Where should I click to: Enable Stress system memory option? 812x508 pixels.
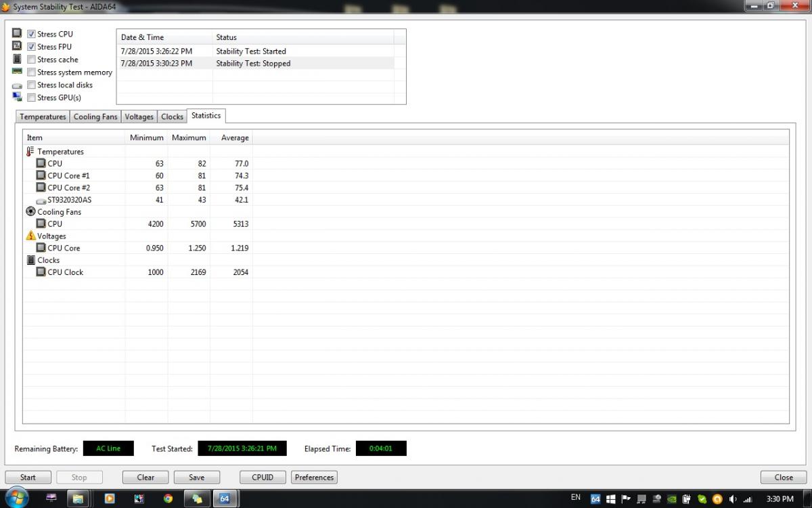[31, 72]
